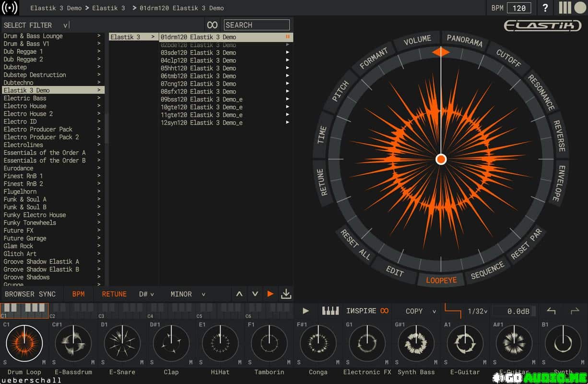
Task: Click the INSPIRE button text
Action: 361,311
